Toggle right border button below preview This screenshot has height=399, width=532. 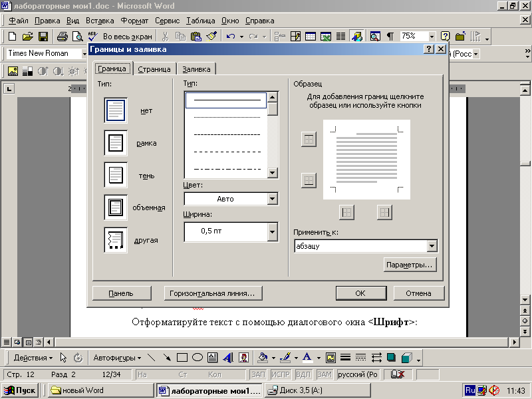tap(384, 212)
